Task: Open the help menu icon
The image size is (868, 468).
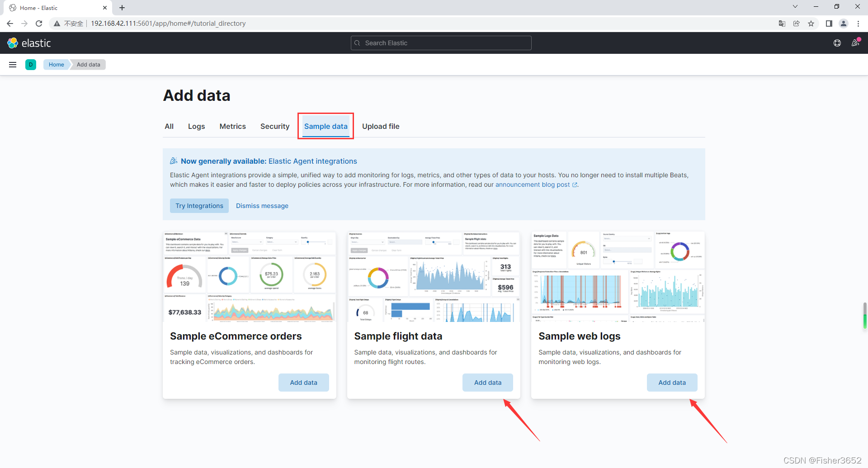Action: [x=837, y=43]
